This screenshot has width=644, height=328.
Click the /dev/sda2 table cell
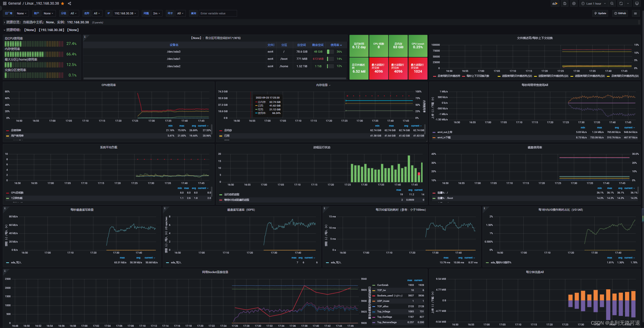click(x=174, y=66)
